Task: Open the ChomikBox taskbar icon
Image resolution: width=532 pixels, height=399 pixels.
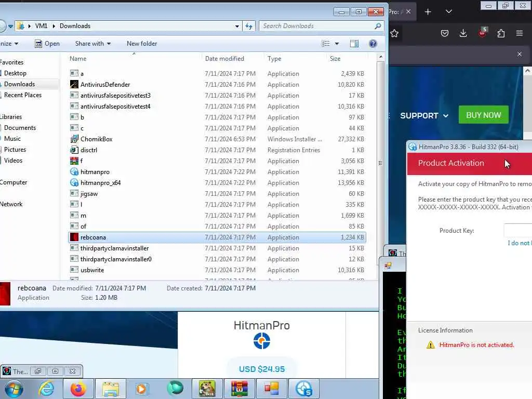Action: pyautogui.click(x=207, y=389)
